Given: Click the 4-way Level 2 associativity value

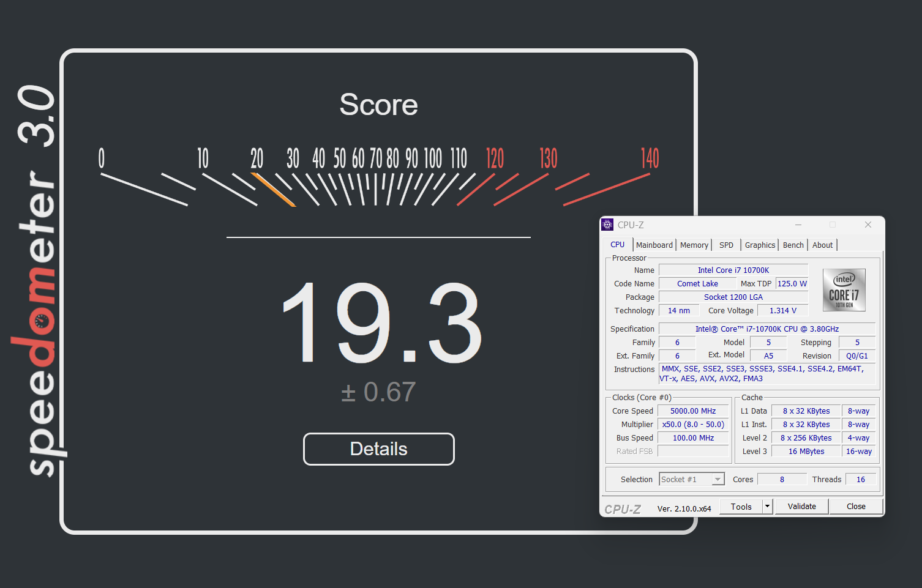Looking at the screenshot, I should (x=859, y=437).
